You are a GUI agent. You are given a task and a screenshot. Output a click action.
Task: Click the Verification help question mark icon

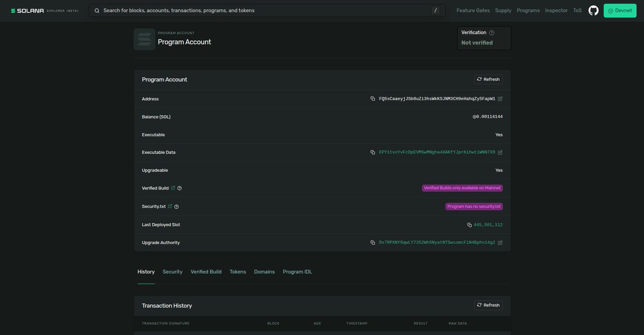tap(492, 33)
